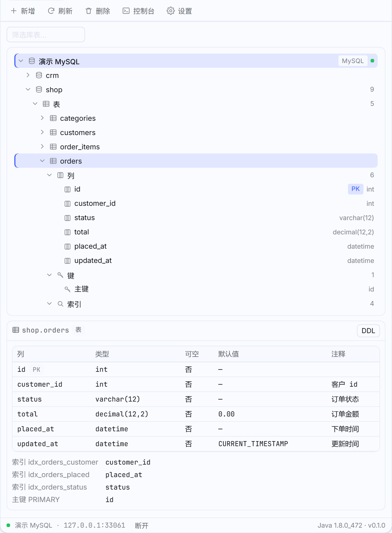The height and width of the screenshot is (533, 392).
Task: Collapse the 演示 MySQL connection node
Action: pos(21,61)
